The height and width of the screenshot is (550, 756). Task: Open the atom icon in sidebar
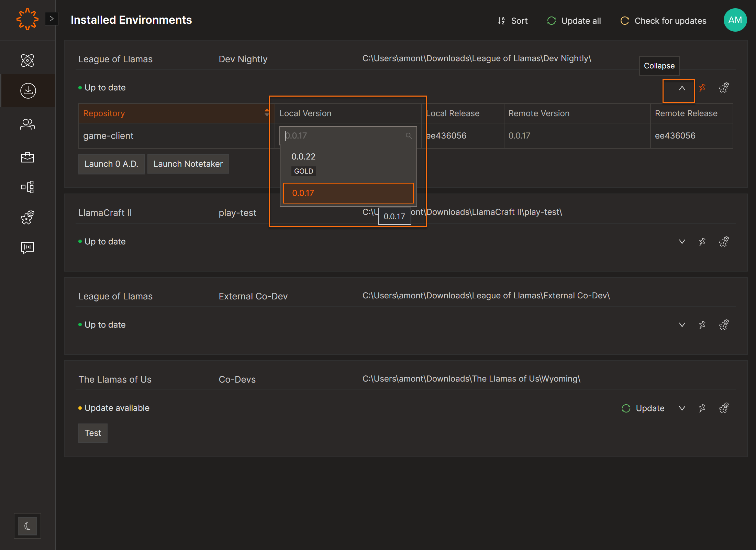(x=27, y=60)
